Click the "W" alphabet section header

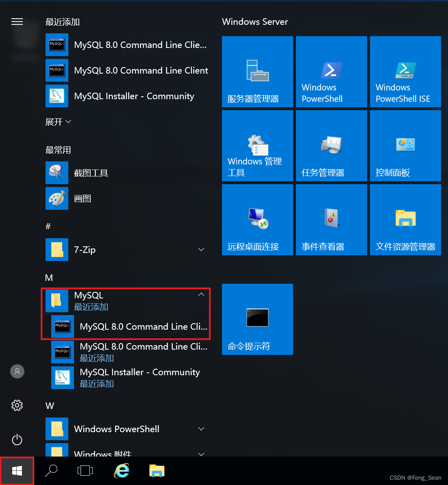click(50, 406)
